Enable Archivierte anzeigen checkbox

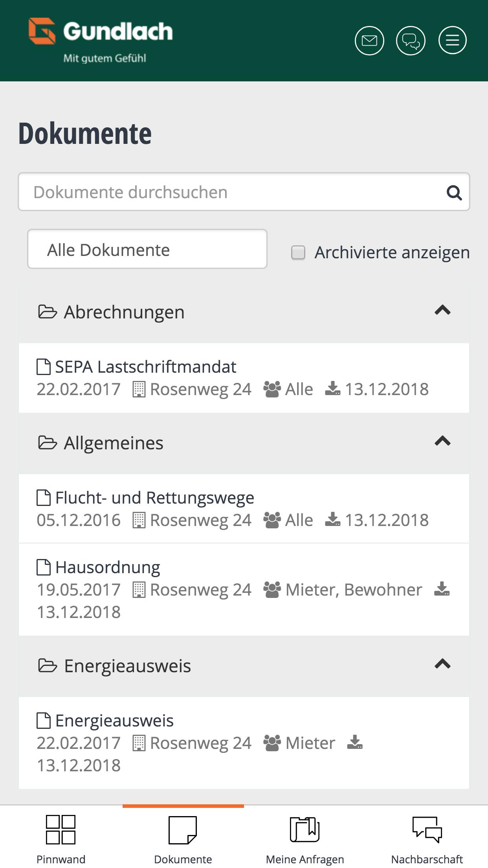[x=298, y=252]
